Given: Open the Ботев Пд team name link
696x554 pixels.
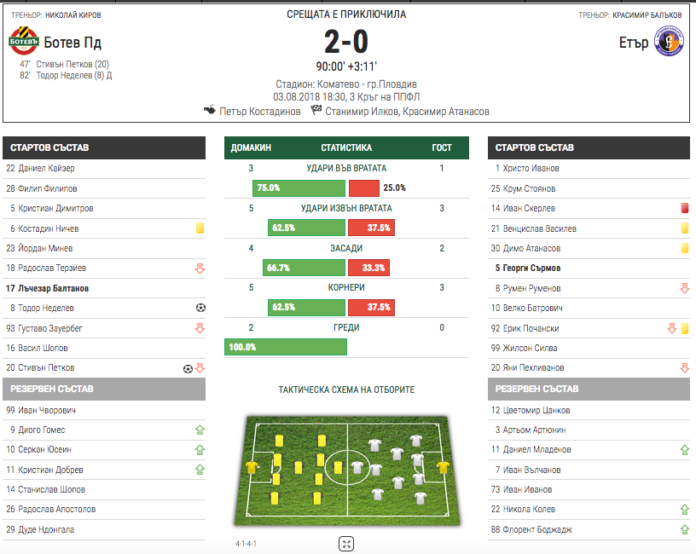Looking at the screenshot, I should (x=72, y=42).
